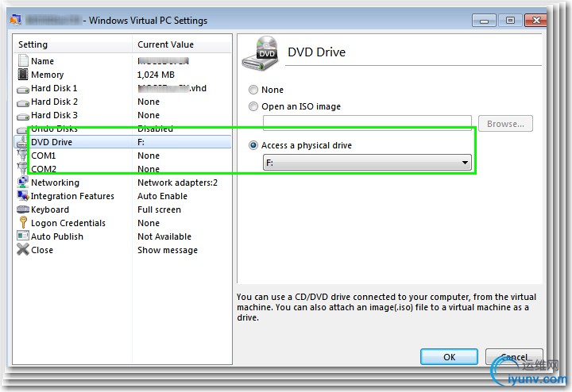Click the Memory chip icon
572x392 pixels.
(23, 75)
